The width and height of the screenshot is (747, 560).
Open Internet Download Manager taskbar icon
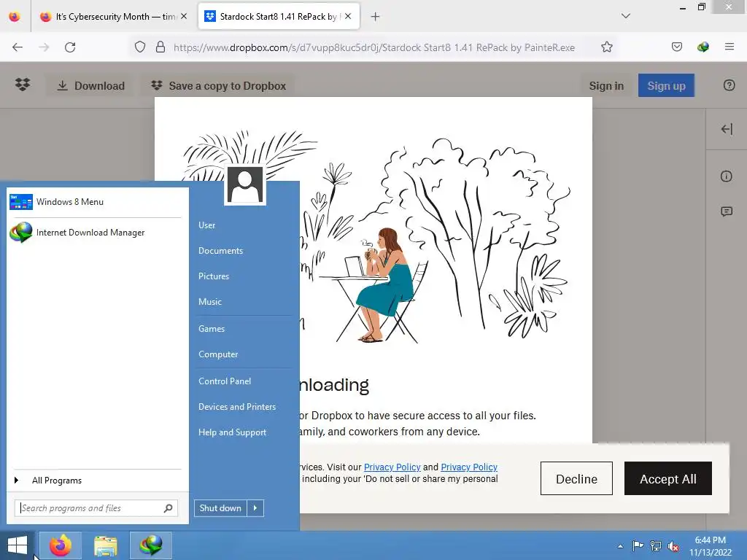tap(150, 545)
